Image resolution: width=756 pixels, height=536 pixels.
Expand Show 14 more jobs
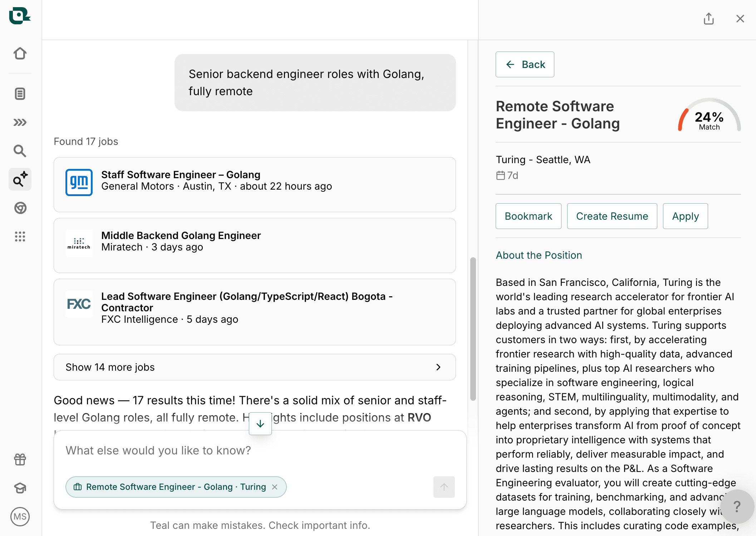tap(255, 367)
